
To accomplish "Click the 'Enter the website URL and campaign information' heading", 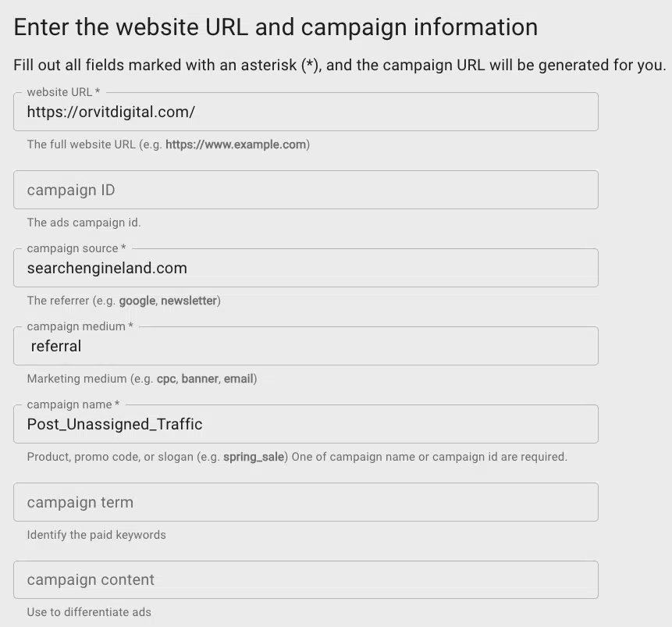I will point(276,27).
